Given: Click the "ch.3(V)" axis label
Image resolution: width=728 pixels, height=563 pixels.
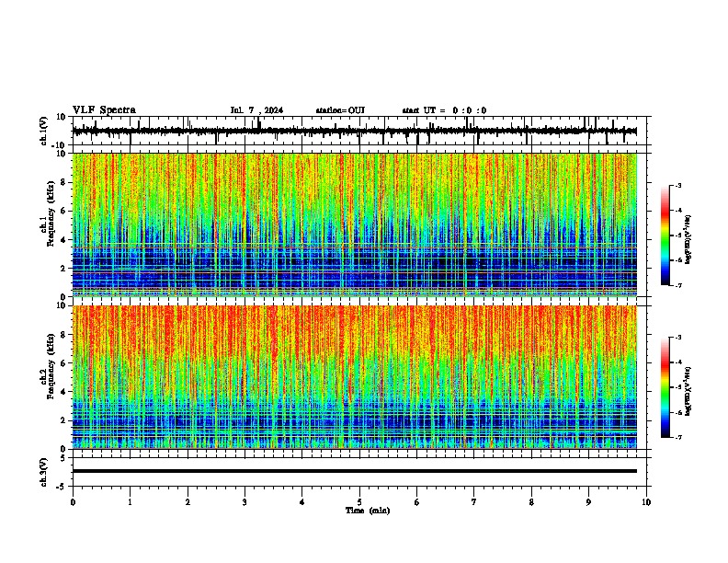Looking at the screenshot, I should [x=44, y=472].
